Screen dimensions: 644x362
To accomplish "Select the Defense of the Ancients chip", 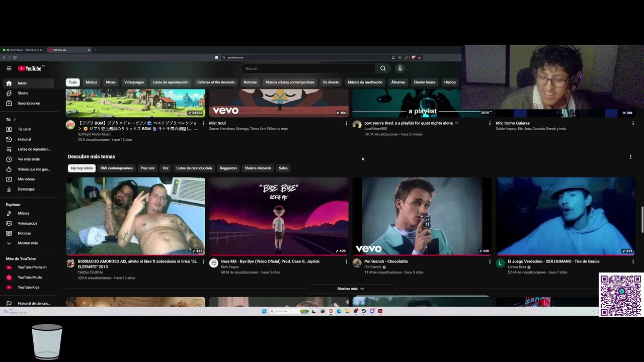I will 216,82.
